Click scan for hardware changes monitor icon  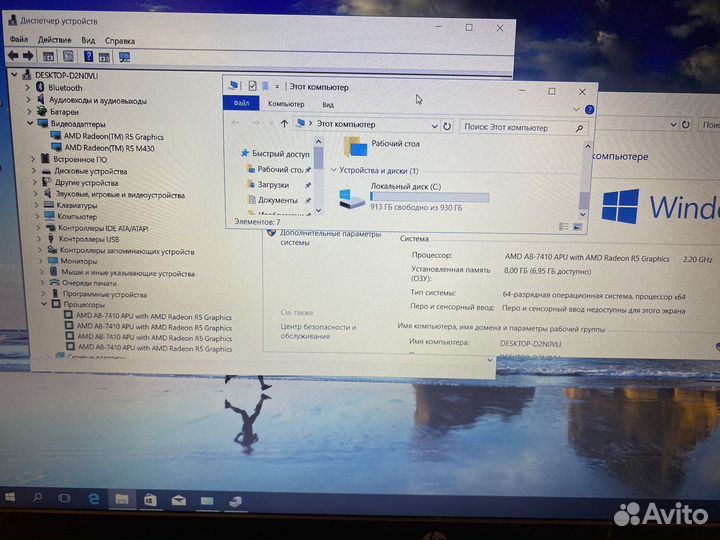coord(124,57)
